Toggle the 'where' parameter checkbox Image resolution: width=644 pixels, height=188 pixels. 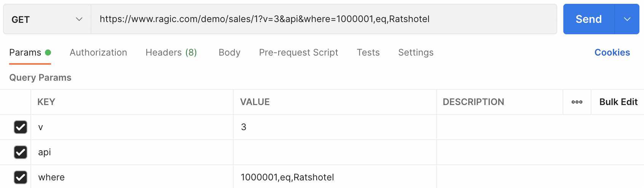[x=21, y=177]
